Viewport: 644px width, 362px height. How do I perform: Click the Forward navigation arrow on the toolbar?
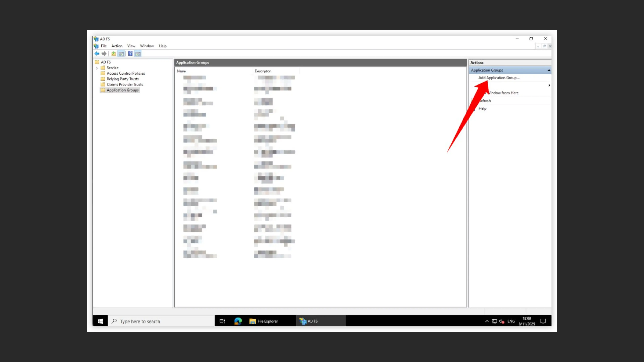click(x=104, y=54)
